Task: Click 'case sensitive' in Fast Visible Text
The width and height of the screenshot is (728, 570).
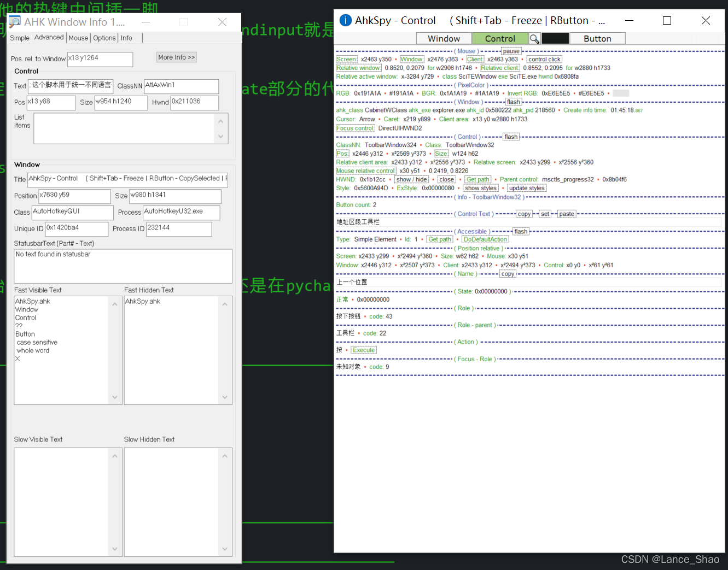Action: click(x=37, y=343)
